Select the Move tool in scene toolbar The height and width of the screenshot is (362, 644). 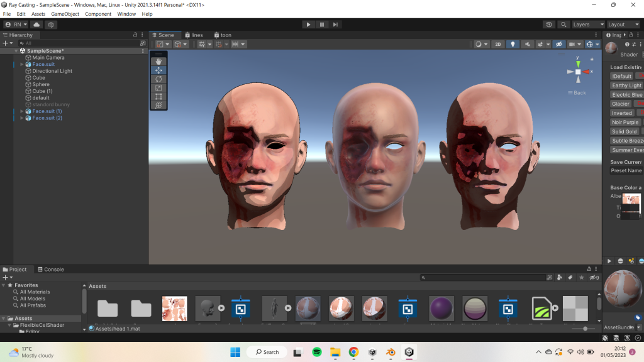tap(158, 70)
